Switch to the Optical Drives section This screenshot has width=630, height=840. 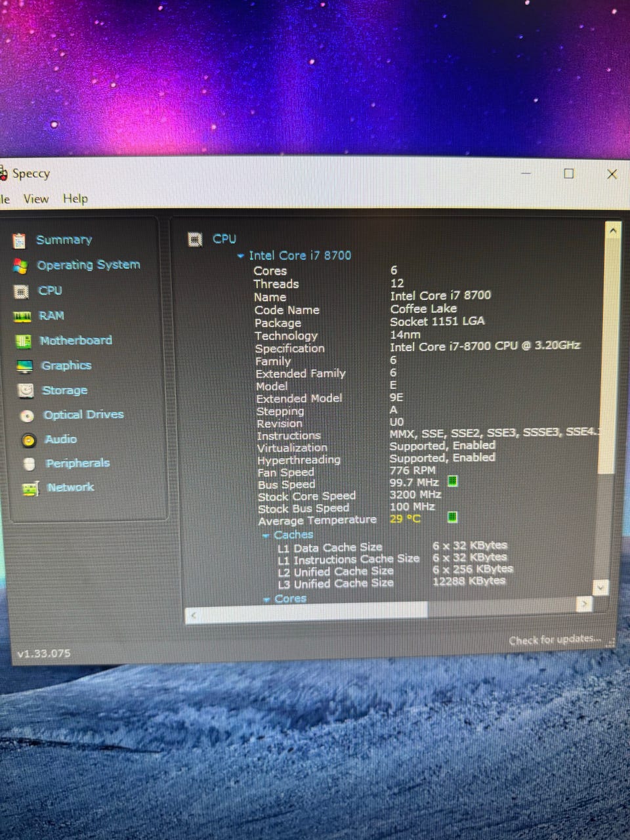pyautogui.click(x=83, y=415)
